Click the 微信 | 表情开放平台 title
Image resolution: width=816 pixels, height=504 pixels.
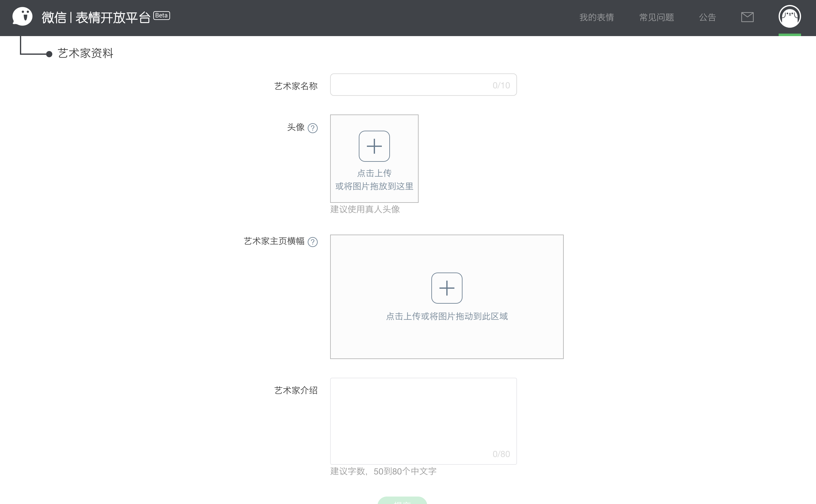[x=96, y=17]
